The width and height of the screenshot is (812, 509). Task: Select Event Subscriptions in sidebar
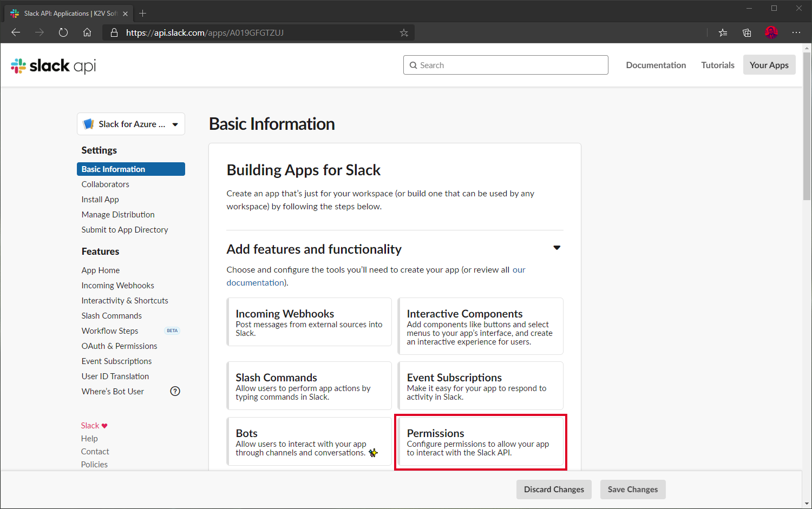click(x=116, y=361)
